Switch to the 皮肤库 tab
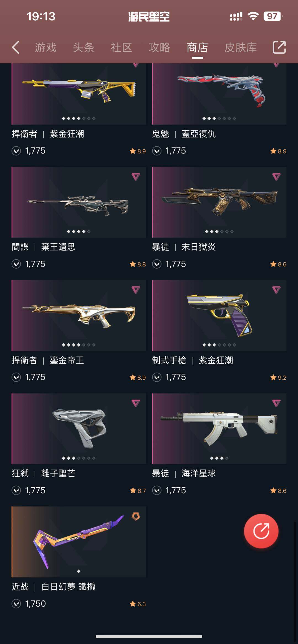Image resolution: width=298 pixels, height=644 pixels. 241,47
